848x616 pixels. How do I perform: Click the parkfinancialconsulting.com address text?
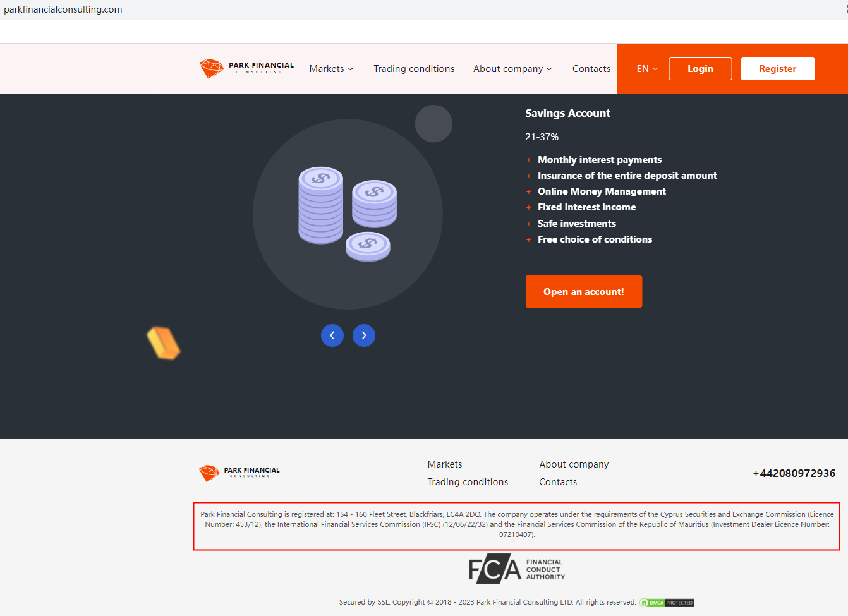(x=63, y=9)
